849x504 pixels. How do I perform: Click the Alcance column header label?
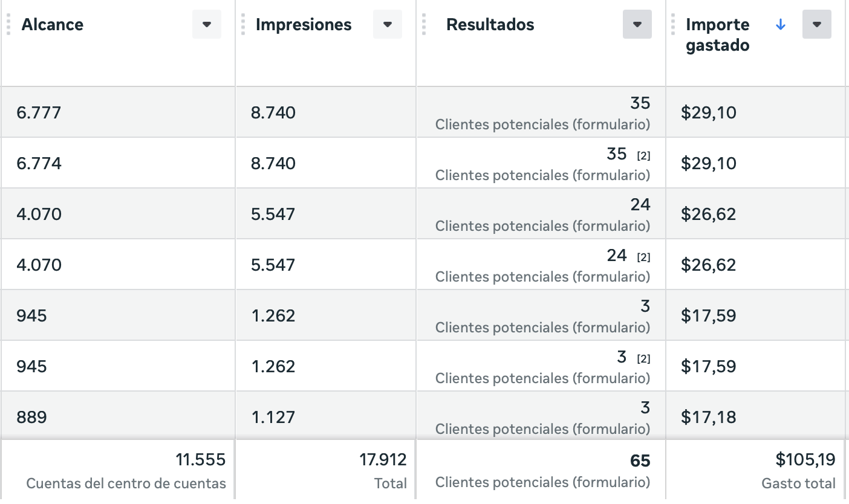point(53,25)
